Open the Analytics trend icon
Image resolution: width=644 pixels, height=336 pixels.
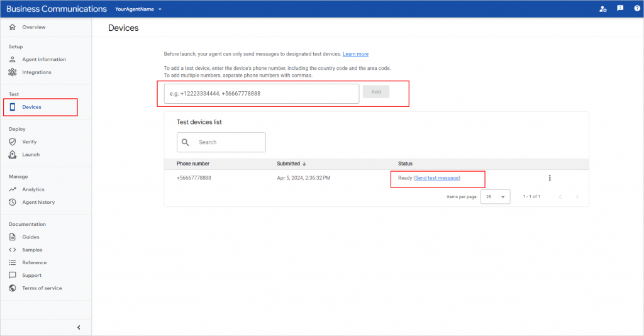tap(13, 189)
